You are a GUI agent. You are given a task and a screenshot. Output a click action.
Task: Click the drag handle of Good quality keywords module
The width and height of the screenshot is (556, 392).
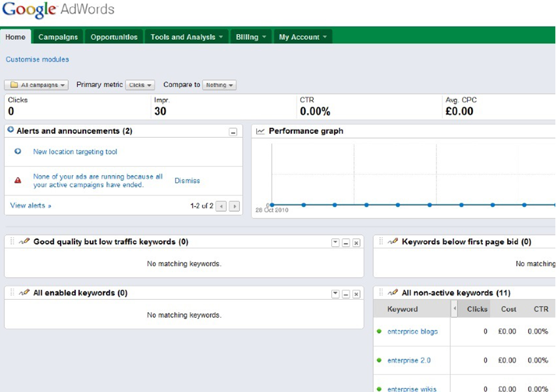click(x=12, y=241)
